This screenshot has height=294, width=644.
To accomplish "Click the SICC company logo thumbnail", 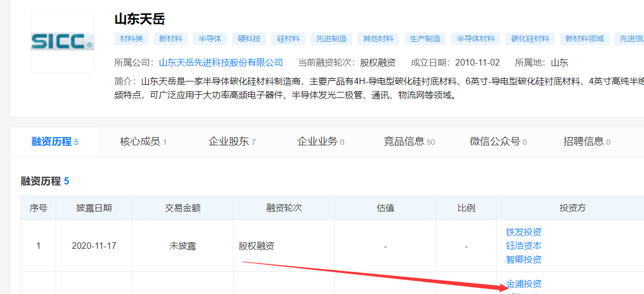I will coord(62,41).
